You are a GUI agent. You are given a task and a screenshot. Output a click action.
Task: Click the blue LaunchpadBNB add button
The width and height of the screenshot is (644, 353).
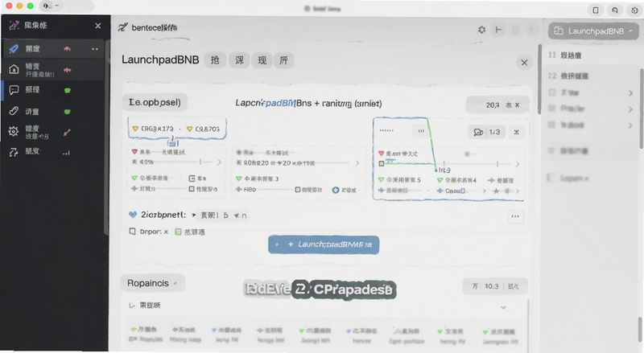pos(324,244)
